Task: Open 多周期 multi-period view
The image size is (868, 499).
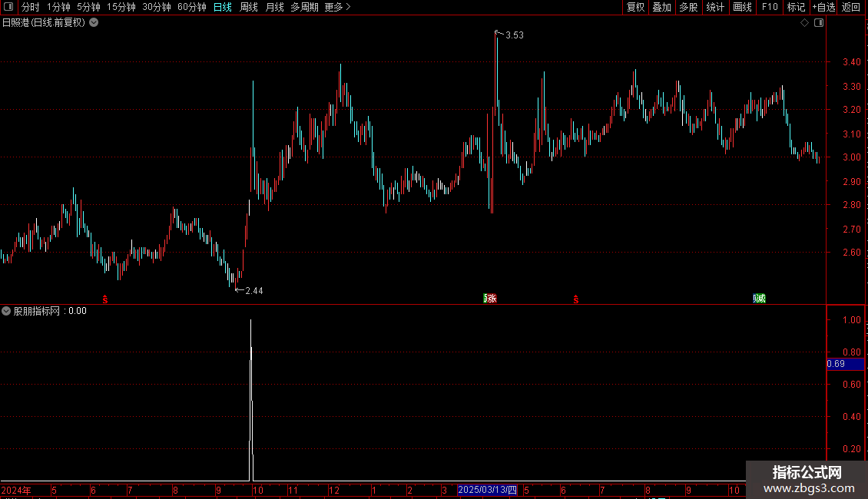Action: 304,7
